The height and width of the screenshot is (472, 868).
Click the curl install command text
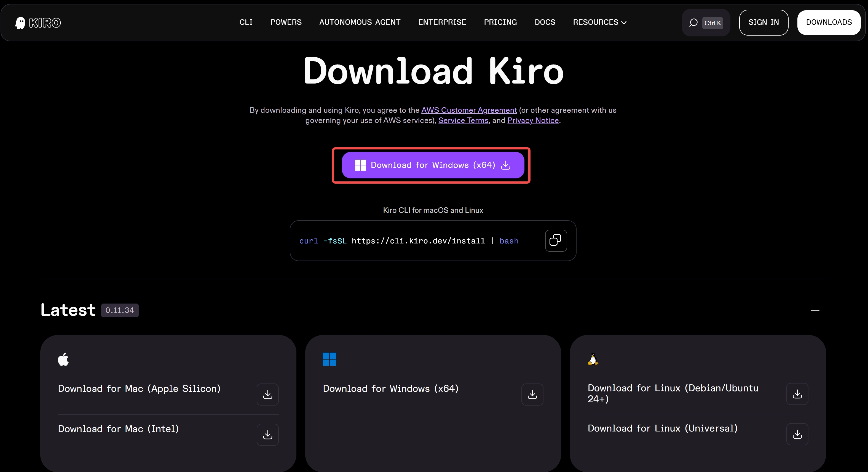[409, 241]
